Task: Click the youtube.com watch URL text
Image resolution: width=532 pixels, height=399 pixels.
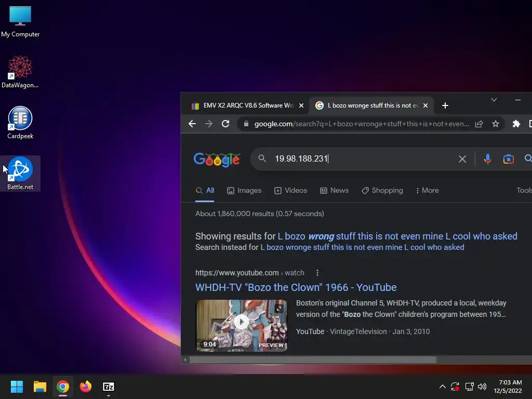Action: [x=250, y=273]
